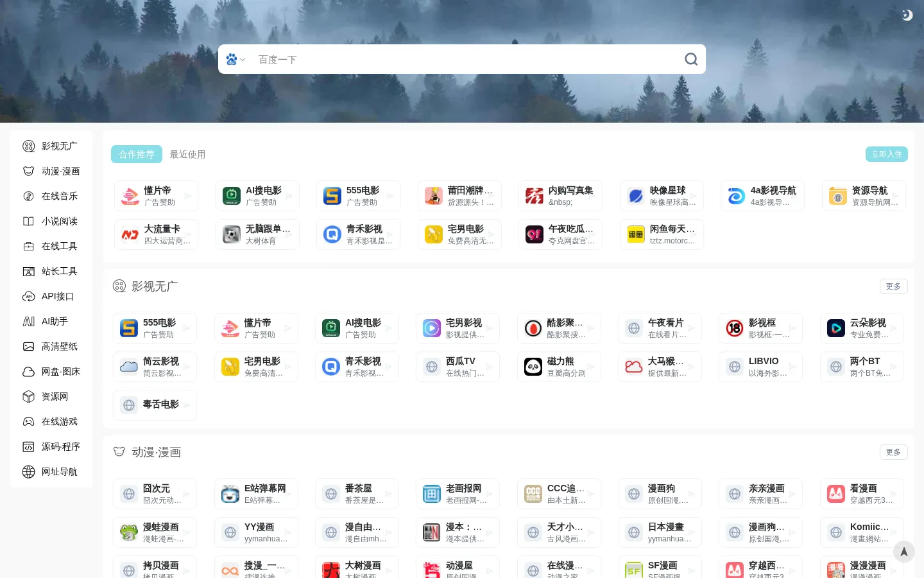Open the 亲亲漫画 link
Screen dimensions: 924x578
(761, 494)
